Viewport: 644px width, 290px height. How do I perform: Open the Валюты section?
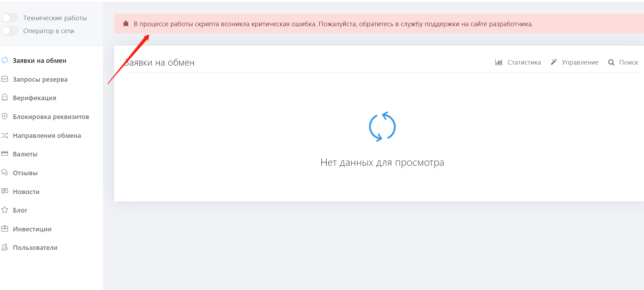click(x=25, y=154)
